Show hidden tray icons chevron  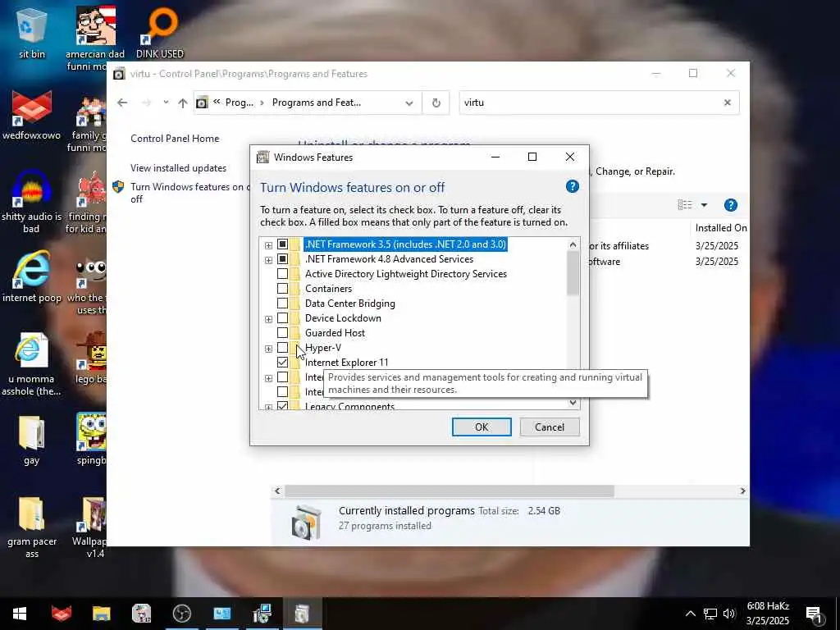point(691,614)
